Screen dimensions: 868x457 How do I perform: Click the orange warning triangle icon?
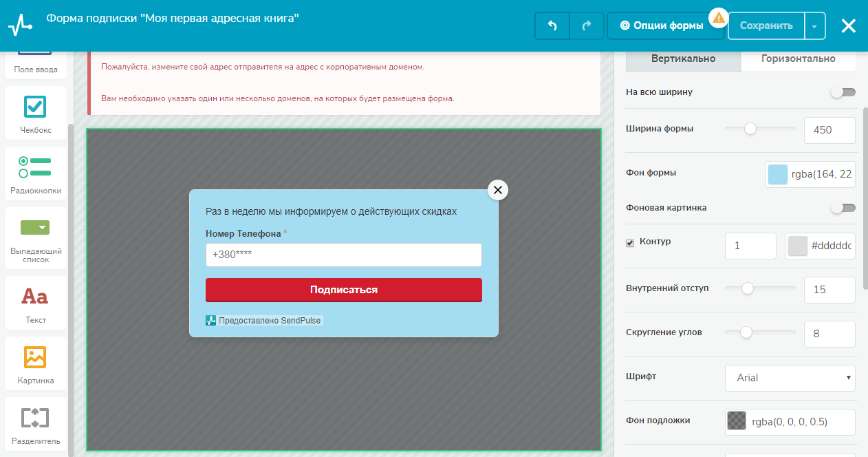point(719,17)
